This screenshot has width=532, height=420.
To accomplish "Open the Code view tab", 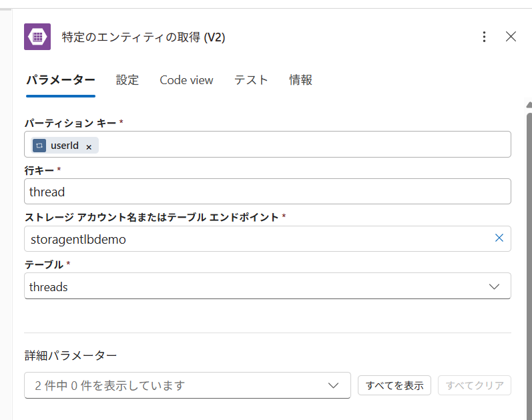I will pos(186,80).
